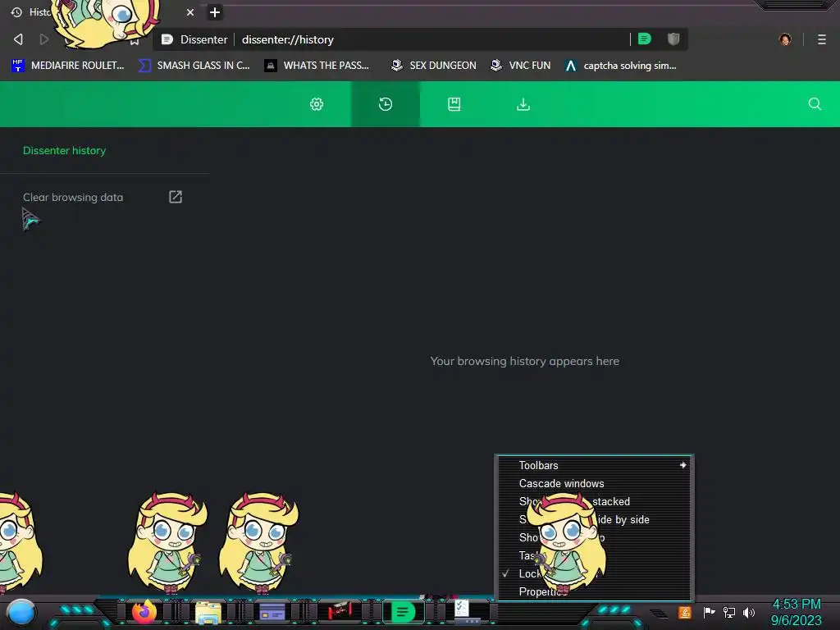Open the Action Center flag icon
Screen dimensions: 840x630
pyautogui.click(x=710, y=612)
